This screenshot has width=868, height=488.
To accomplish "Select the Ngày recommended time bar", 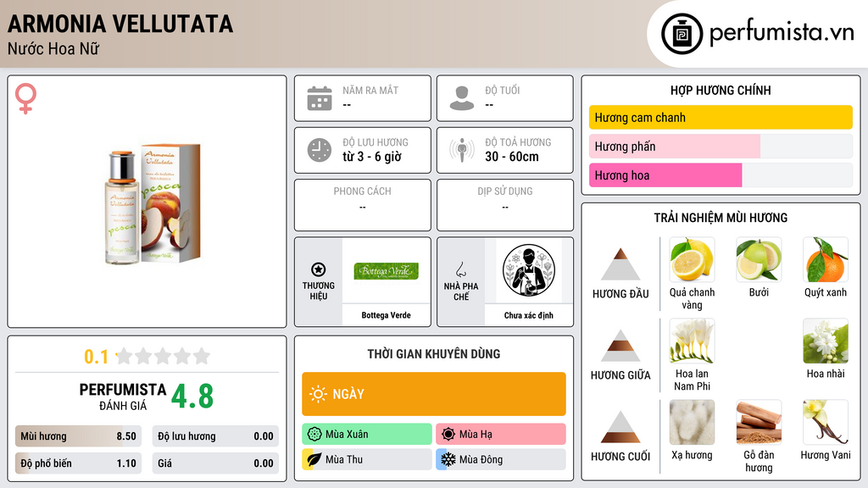I will pos(434,394).
